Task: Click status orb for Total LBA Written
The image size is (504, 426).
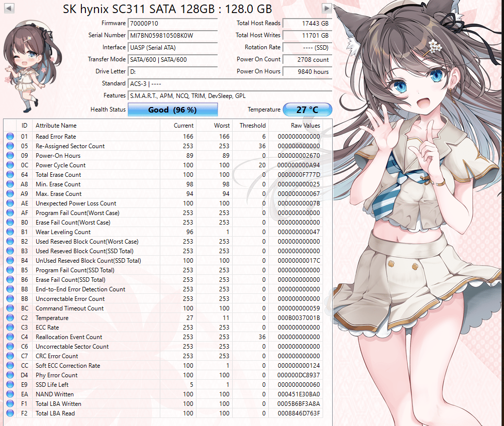Action: (10, 403)
